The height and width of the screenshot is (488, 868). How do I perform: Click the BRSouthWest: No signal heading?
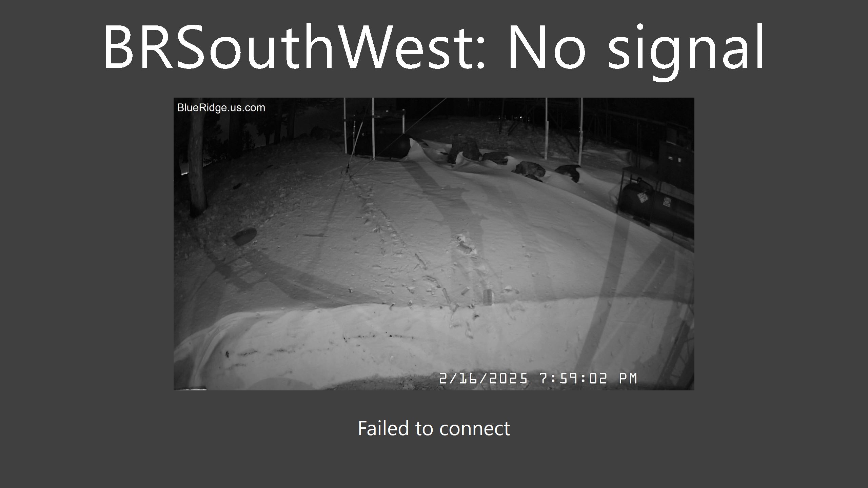tap(434, 47)
